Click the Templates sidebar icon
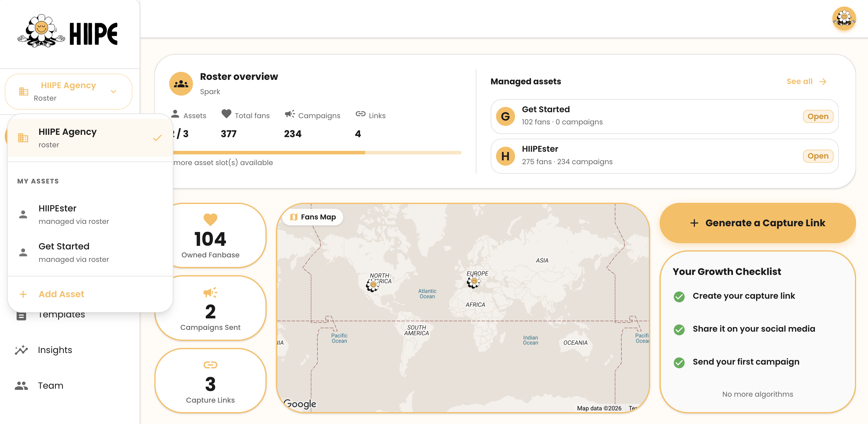The image size is (868, 424). [21, 315]
